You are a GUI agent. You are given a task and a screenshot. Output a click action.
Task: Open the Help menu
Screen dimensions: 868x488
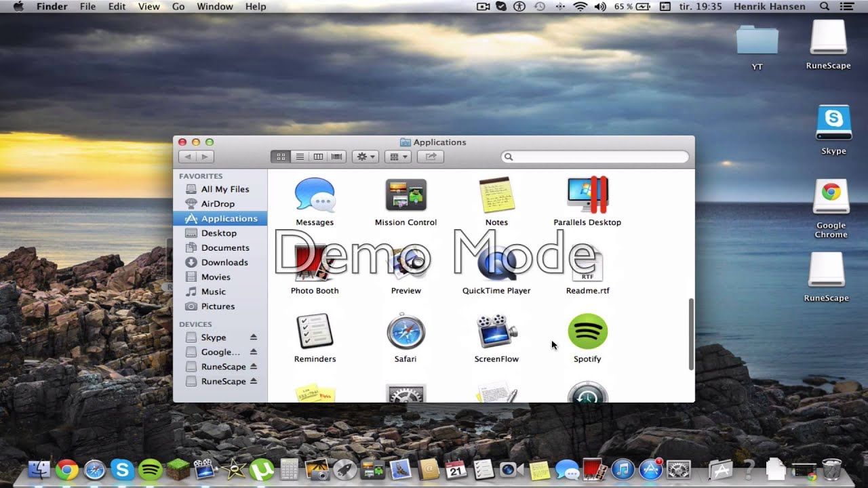tap(256, 7)
